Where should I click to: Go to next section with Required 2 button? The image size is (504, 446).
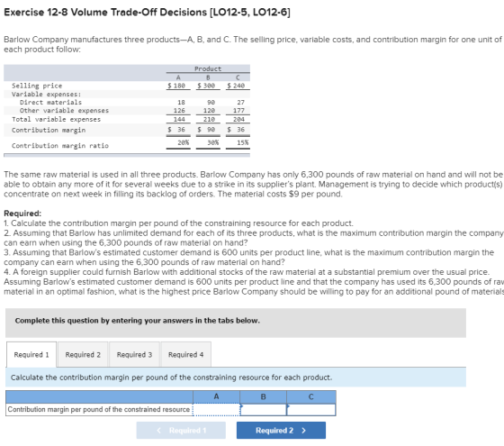281,431
